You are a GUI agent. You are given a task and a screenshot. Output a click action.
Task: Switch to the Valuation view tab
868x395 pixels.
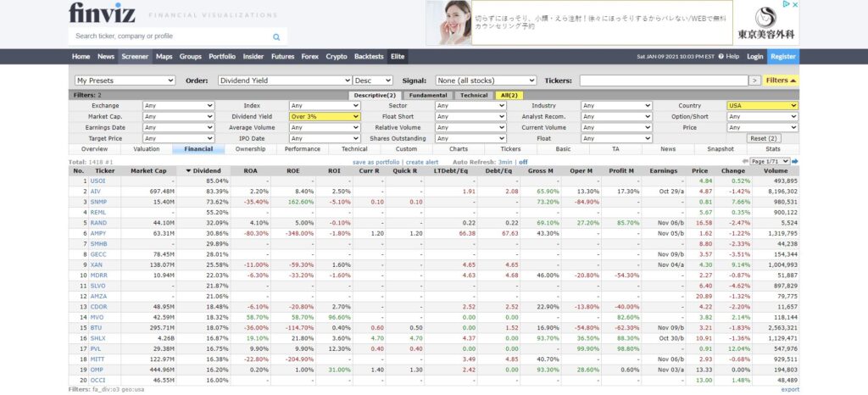(146, 149)
